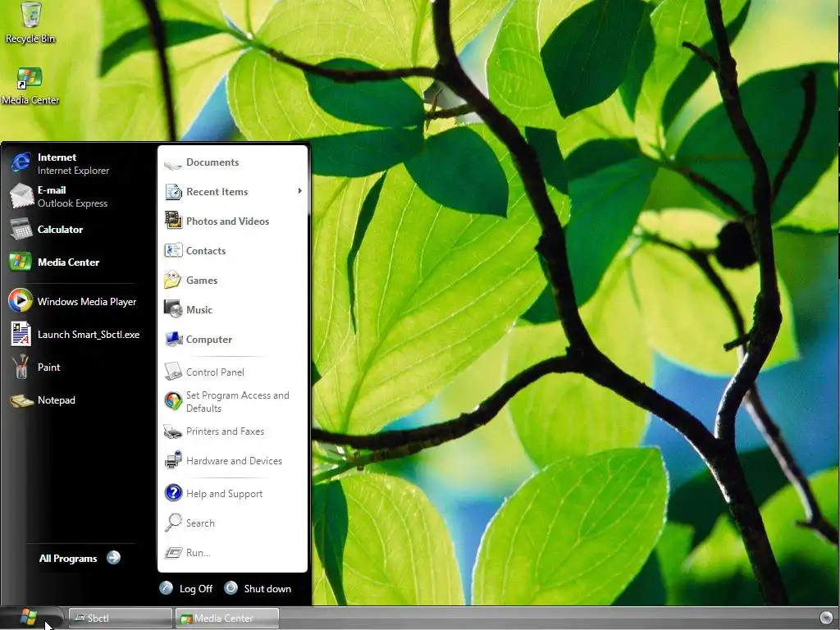The width and height of the screenshot is (840, 630).
Task: Click the Log Off button
Action: coord(186,588)
